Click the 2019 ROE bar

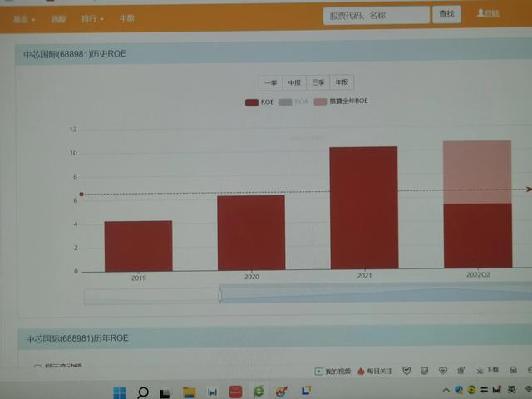pyautogui.click(x=139, y=246)
